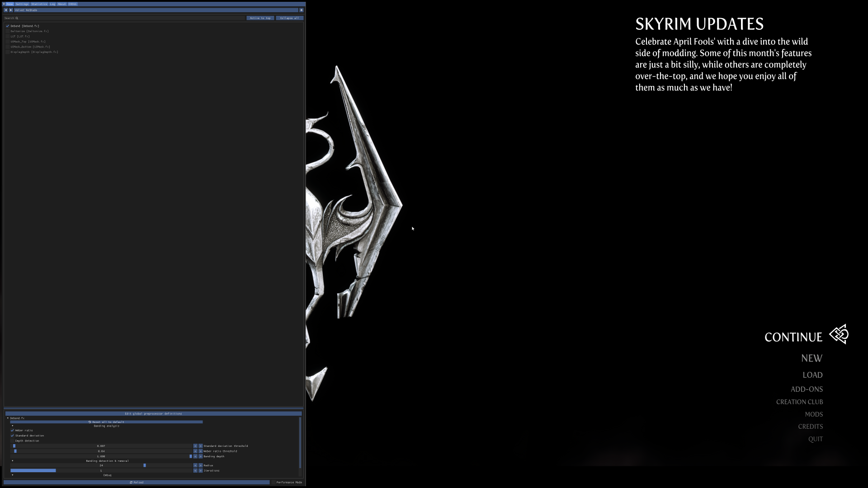868x488 pixels.
Task: Select CONTINUE in Skyrim main menu
Action: 793,337
